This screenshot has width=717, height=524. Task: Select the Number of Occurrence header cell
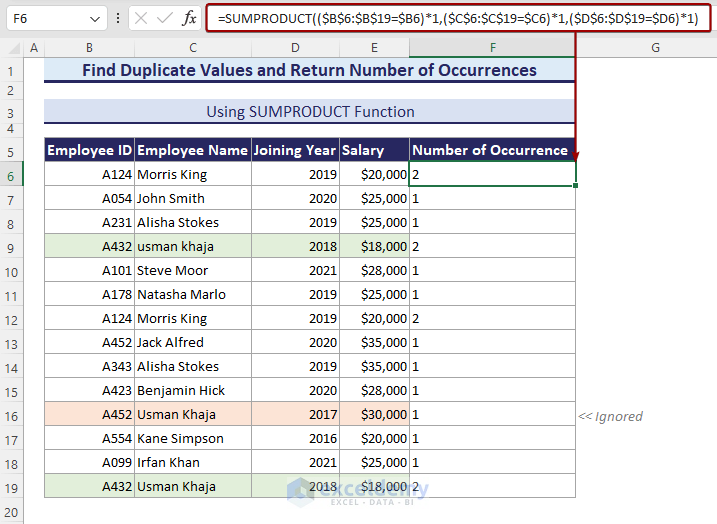(x=491, y=150)
